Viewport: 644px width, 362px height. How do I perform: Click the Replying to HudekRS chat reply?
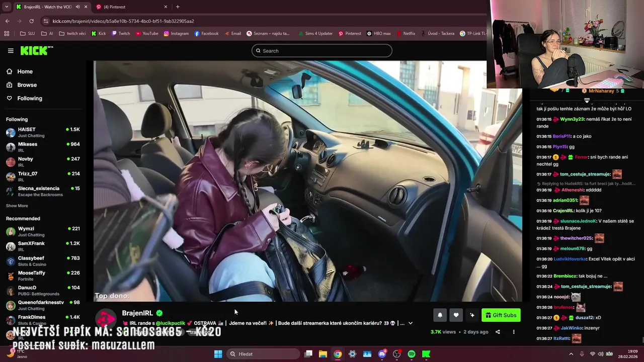click(x=586, y=184)
